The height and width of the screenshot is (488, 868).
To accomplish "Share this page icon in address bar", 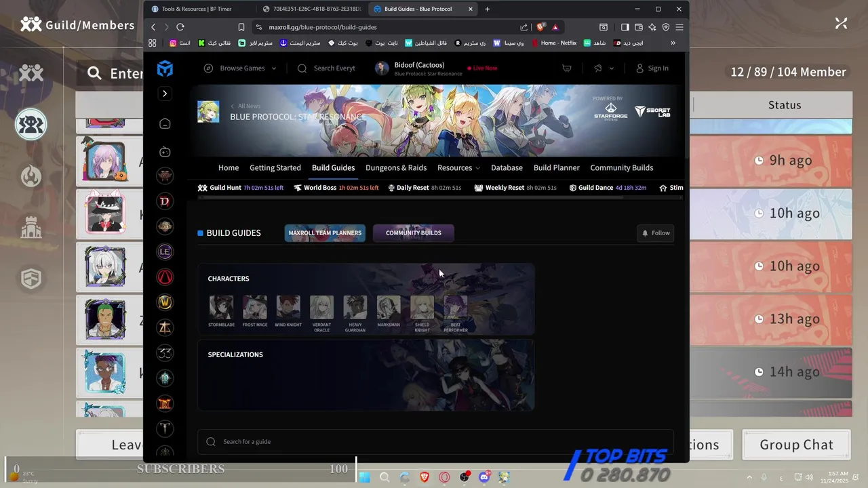I will tap(524, 27).
